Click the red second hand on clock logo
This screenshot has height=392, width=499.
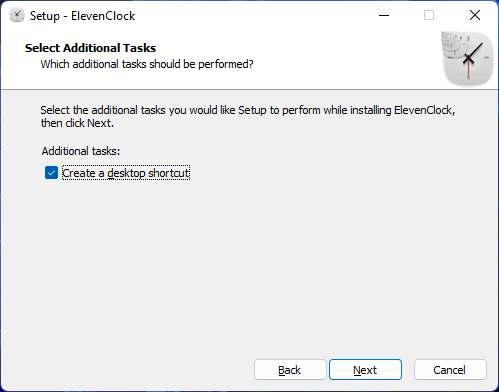pos(469,68)
